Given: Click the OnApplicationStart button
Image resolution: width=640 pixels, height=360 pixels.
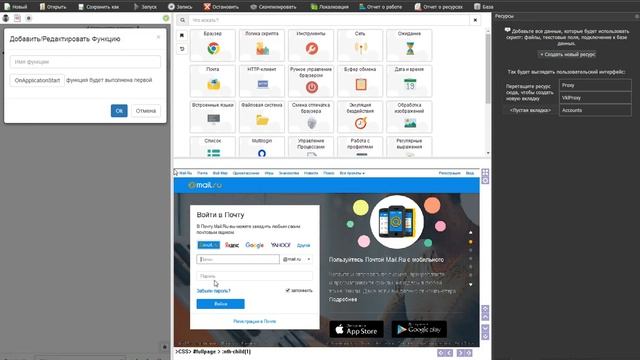Looking at the screenshot, I should click(37, 80).
